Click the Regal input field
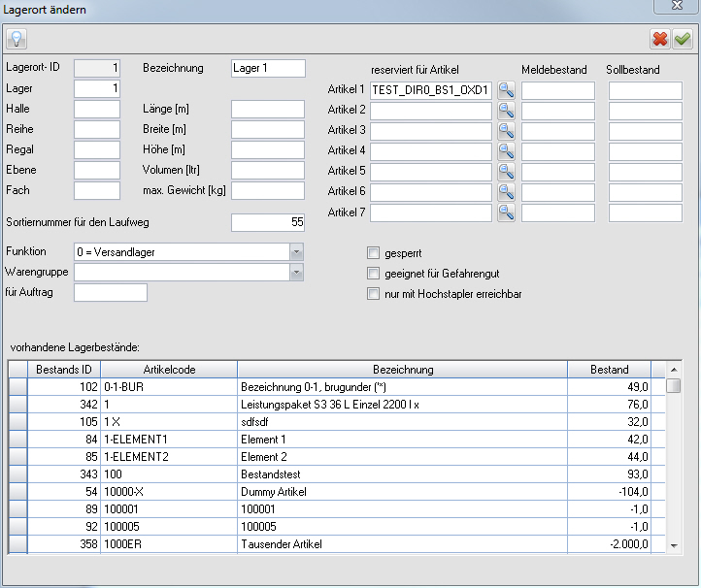The image size is (701, 588). click(x=97, y=149)
